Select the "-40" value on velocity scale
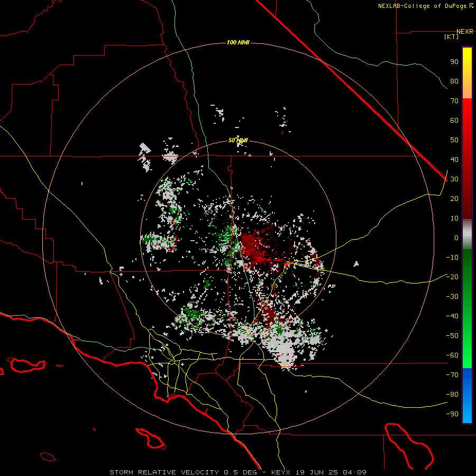Image resolution: width=476 pixels, height=476 pixels. point(452,316)
